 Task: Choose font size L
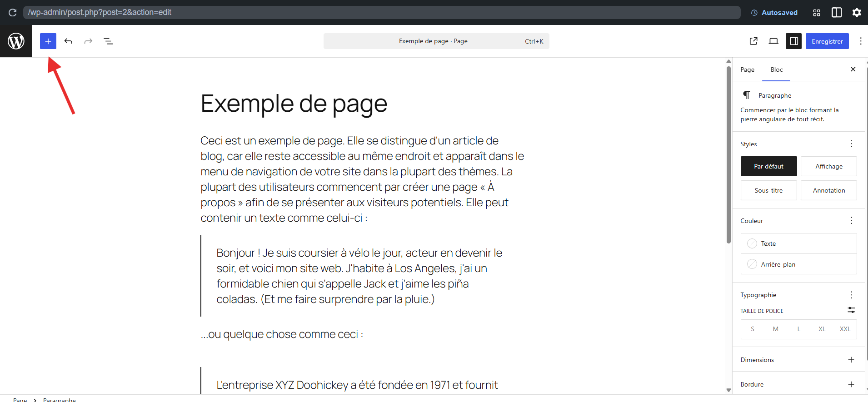tap(799, 329)
